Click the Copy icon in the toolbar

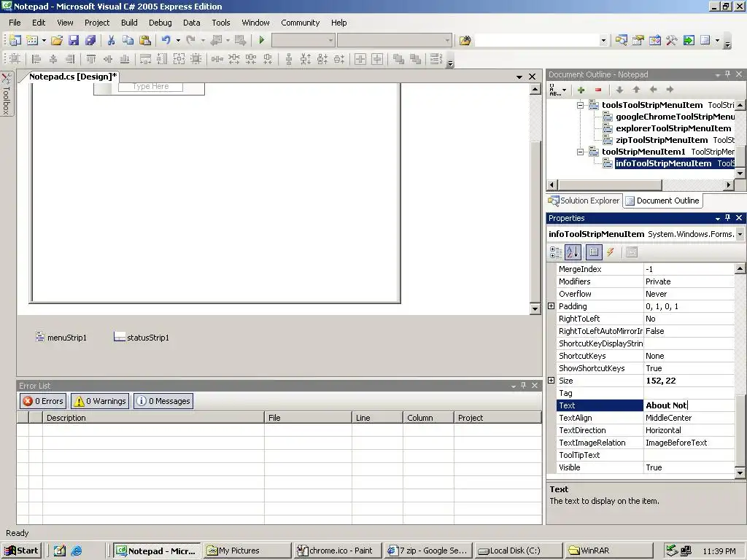point(128,41)
